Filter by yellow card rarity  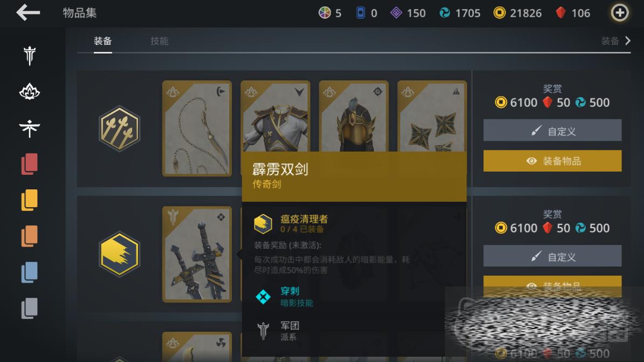coord(30,200)
